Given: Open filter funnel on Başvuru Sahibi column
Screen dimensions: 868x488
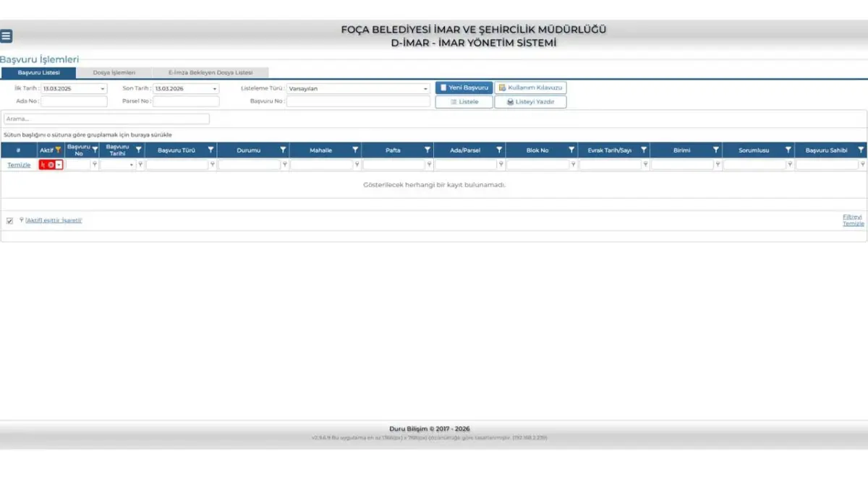Looking at the screenshot, I should click(x=861, y=150).
